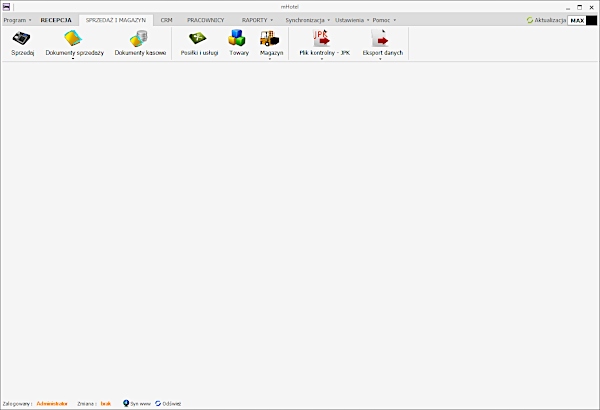Click the Odśwież refresh icon

(x=158, y=403)
